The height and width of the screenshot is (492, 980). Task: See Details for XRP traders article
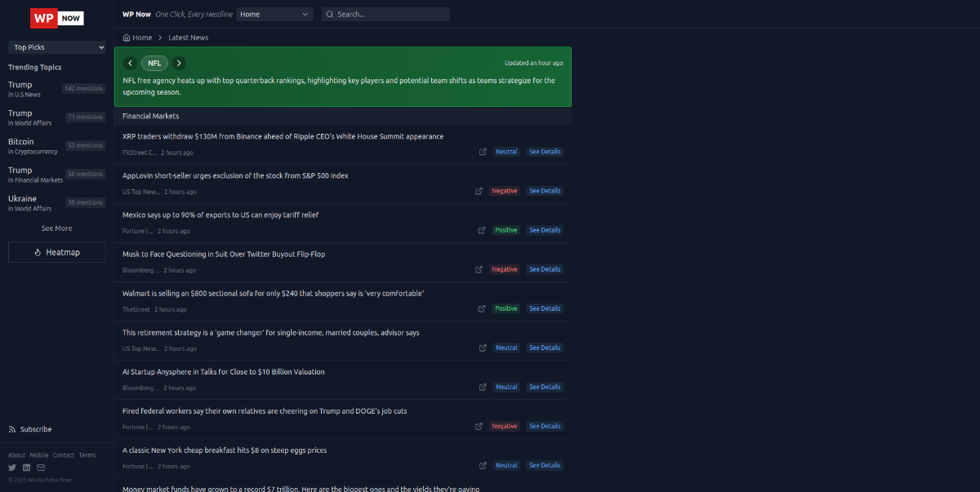click(x=545, y=152)
